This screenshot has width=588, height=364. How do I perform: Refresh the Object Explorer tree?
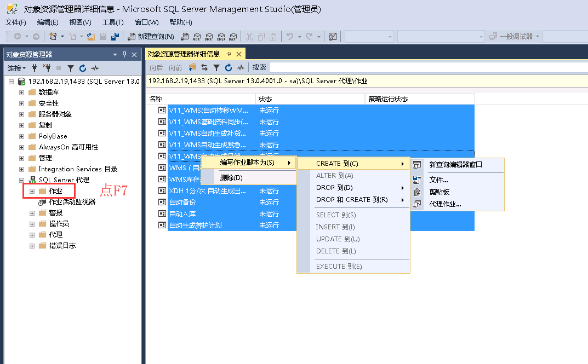[x=83, y=68]
